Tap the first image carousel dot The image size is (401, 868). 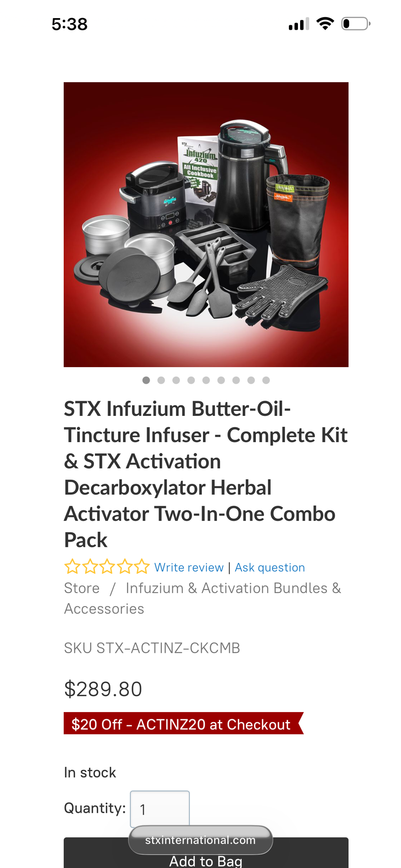pos(146,380)
